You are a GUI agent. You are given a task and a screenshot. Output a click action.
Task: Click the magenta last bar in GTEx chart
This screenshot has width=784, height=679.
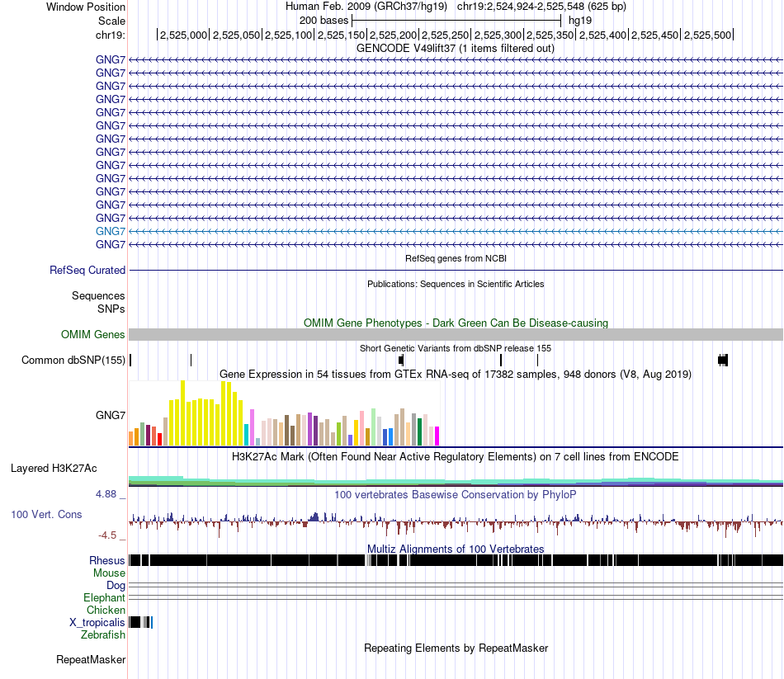(x=437, y=436)
